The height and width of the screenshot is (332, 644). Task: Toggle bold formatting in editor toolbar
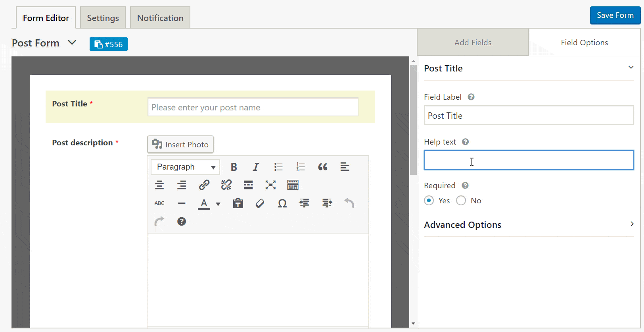click(234, 167)
